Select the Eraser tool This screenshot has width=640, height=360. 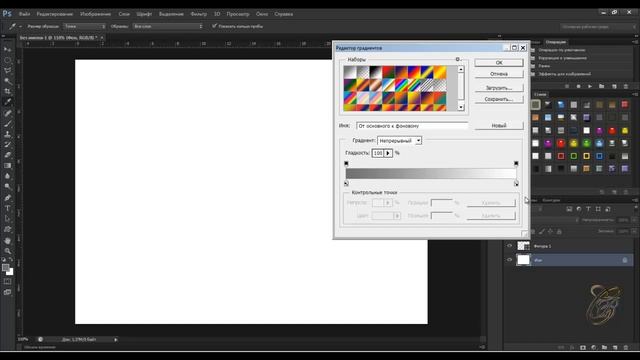point(7,155)
